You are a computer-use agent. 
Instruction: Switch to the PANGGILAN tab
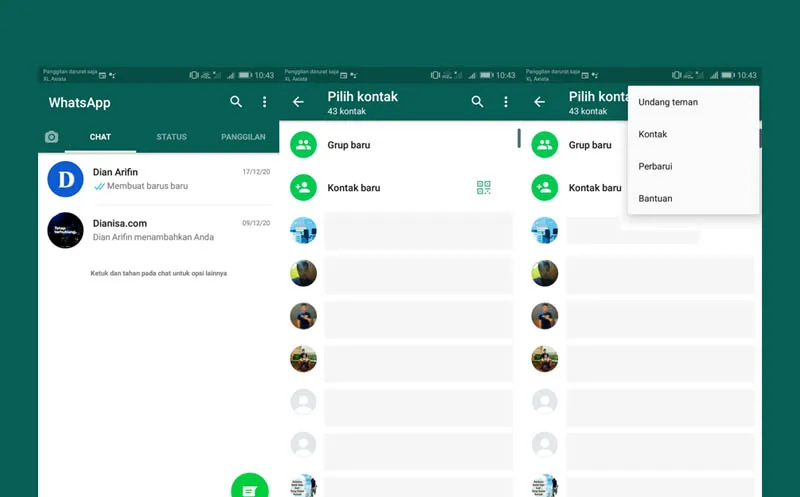pos(243,137)
